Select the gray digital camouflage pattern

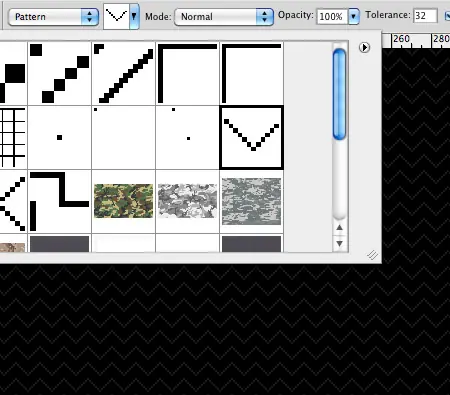(252, 201)
